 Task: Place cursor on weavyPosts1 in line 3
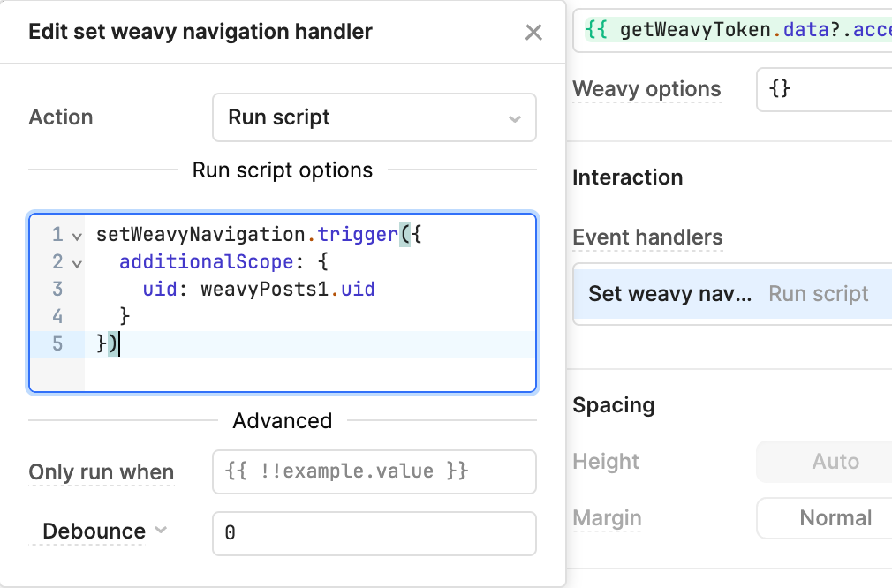(267, 289)
